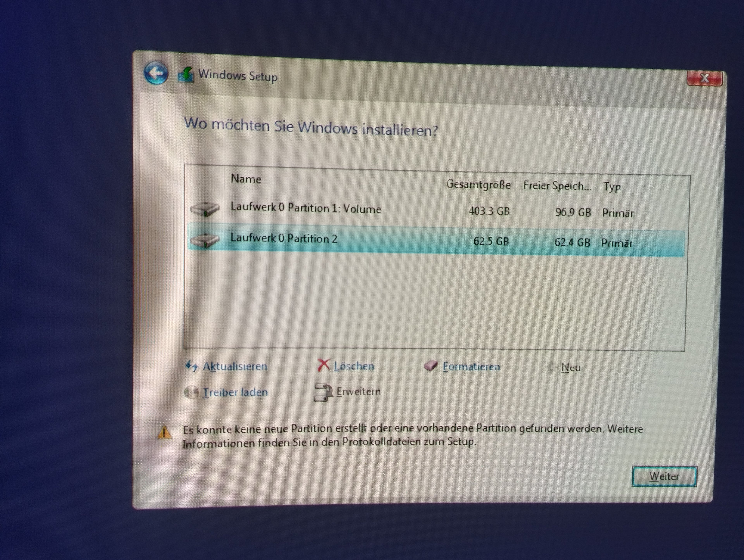Click the Treiber laden disc icon
Screen dimensions: 744x560
coord(191,392)
